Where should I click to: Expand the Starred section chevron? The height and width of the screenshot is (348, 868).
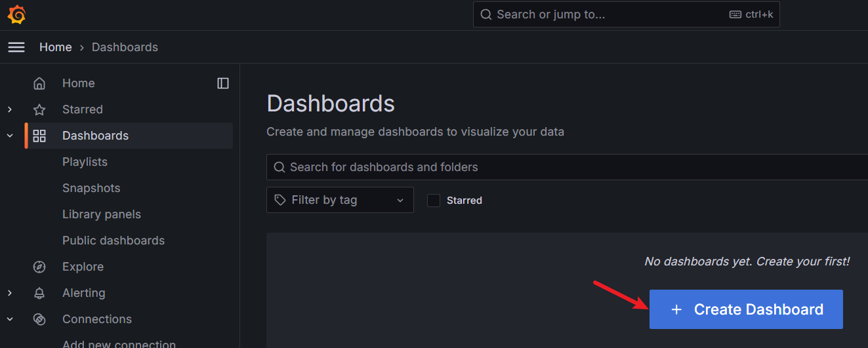click(x=10, y=109)
